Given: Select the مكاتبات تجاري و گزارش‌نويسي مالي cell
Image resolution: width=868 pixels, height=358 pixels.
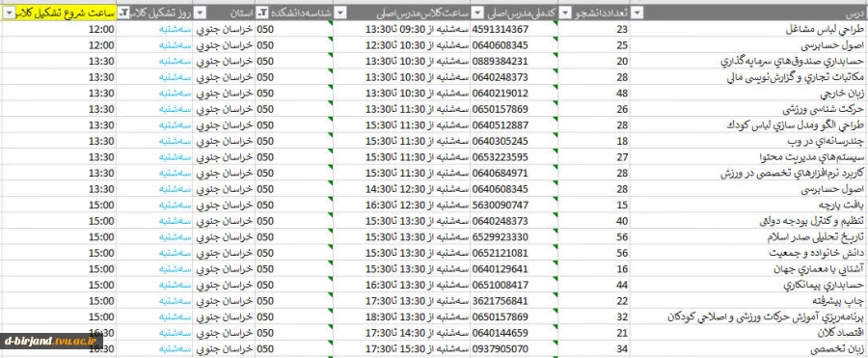Looking at the screenshot, I should [748, 77].
